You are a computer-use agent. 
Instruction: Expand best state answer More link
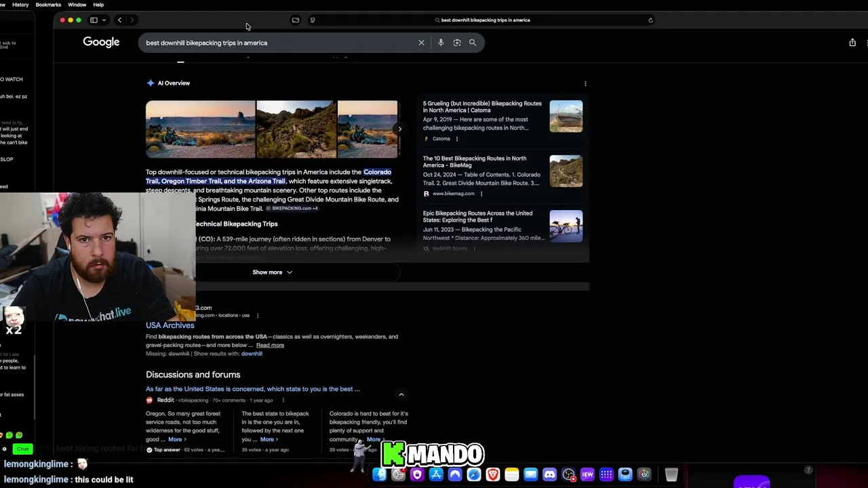[269, 439]
